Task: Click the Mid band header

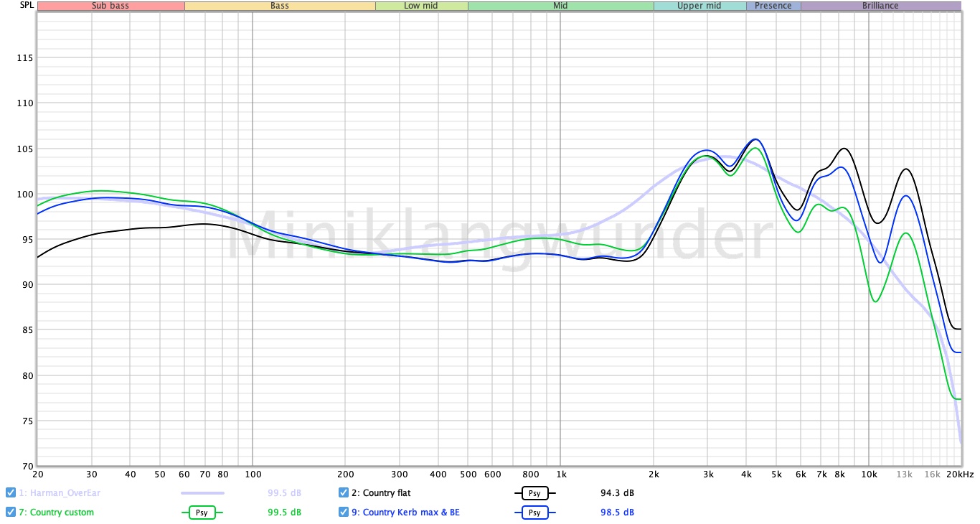Action: point(560,6)
